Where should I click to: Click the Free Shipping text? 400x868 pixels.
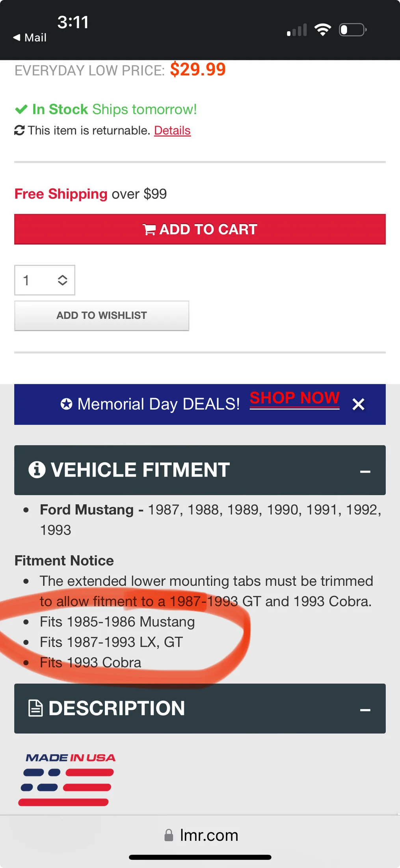click(x=61, y=194)
